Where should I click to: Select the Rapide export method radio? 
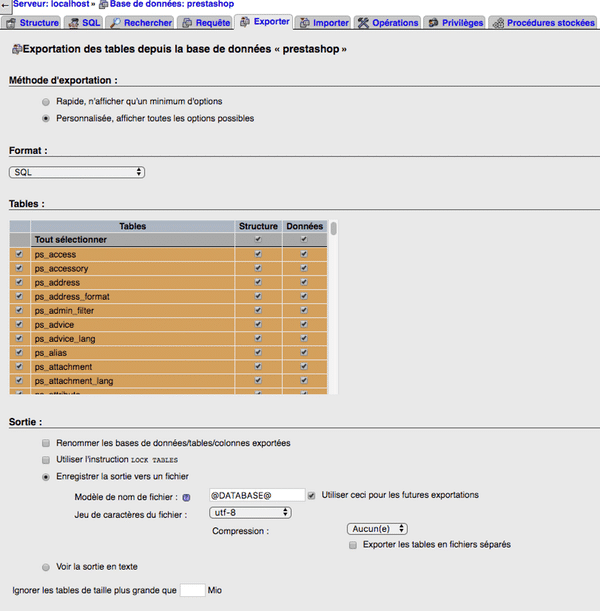pyautogui.click(x=46, y=102)
